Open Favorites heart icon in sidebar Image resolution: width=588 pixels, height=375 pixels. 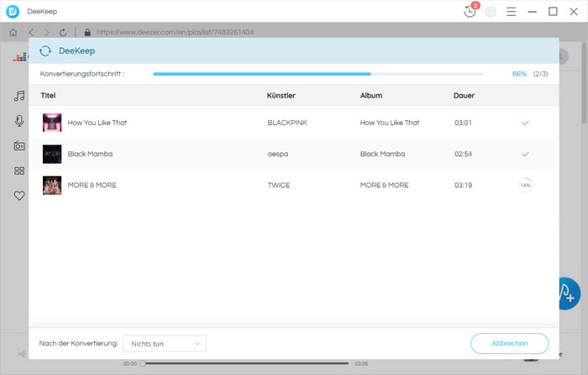pos(19,195)
